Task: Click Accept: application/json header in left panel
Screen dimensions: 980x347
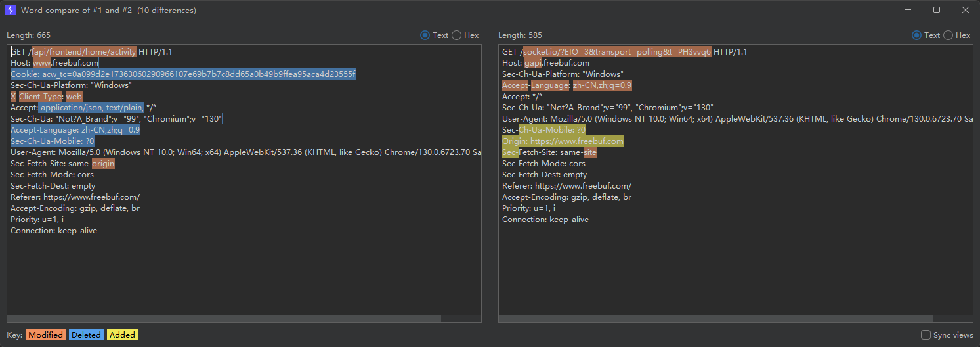Action: (83, 108)
